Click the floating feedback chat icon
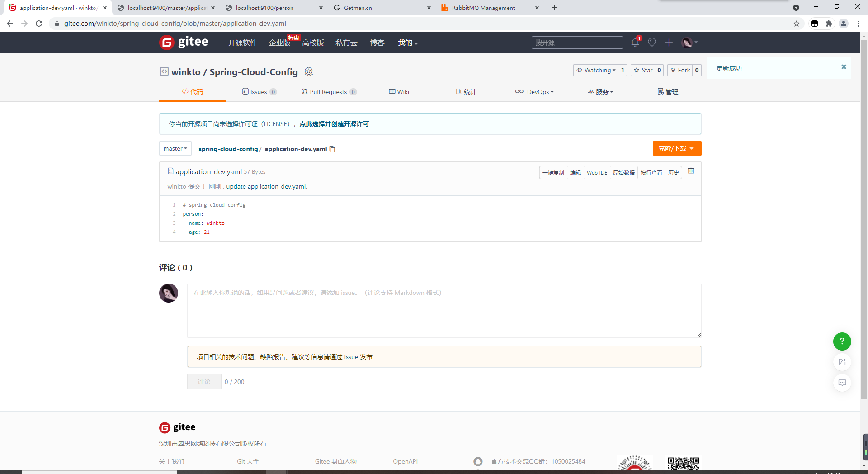 [x=842, y=383]
